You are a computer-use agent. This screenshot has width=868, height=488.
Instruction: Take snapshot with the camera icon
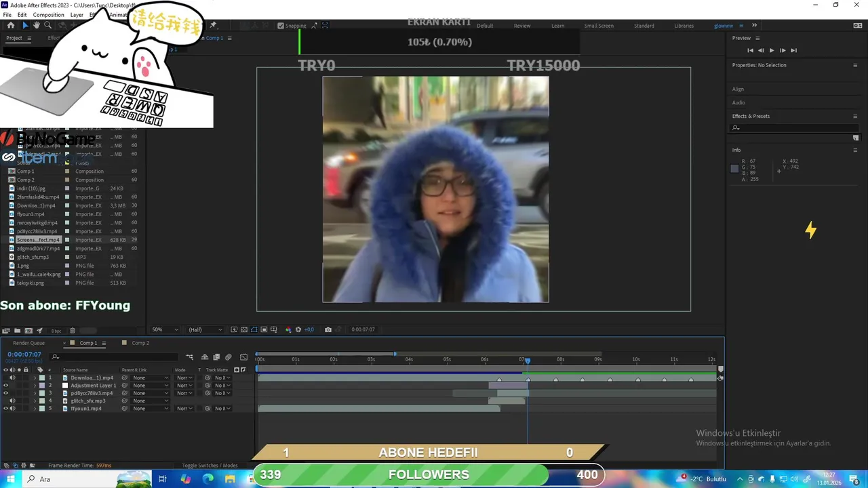pyautogui.click(x=328, y=329)
